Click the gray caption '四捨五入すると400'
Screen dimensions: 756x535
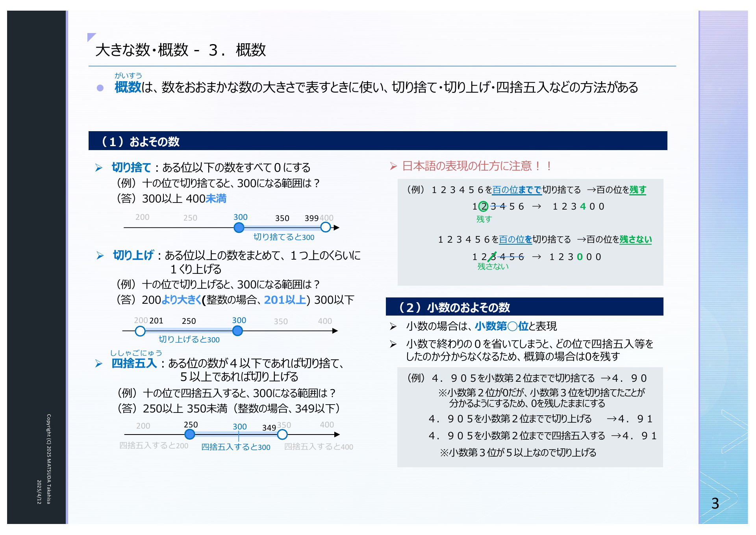click(319, 446)
